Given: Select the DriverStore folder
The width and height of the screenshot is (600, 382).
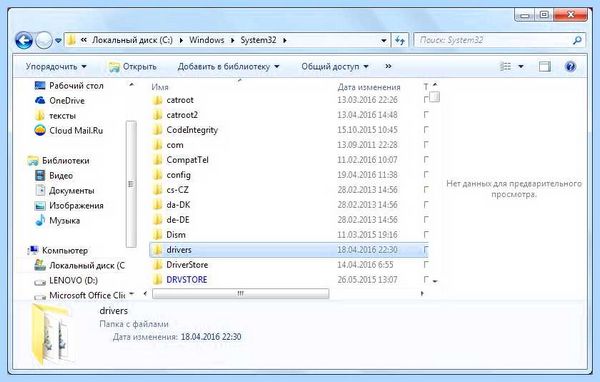Looking at the screenshot, I should coord(187,264).
